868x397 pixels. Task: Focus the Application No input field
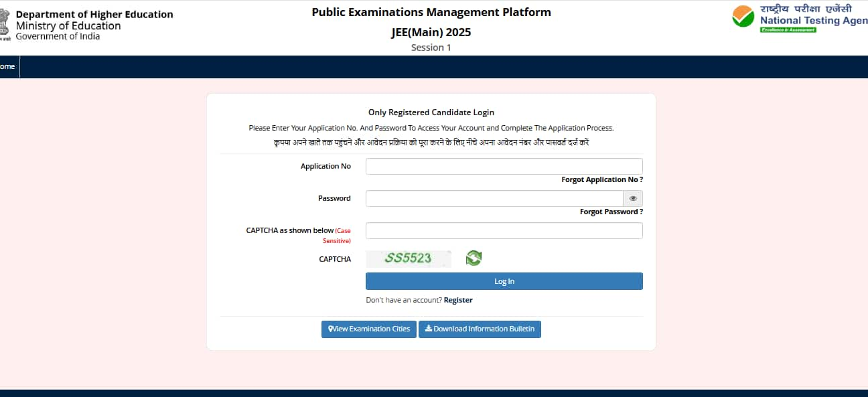click(x=504, y=166)
